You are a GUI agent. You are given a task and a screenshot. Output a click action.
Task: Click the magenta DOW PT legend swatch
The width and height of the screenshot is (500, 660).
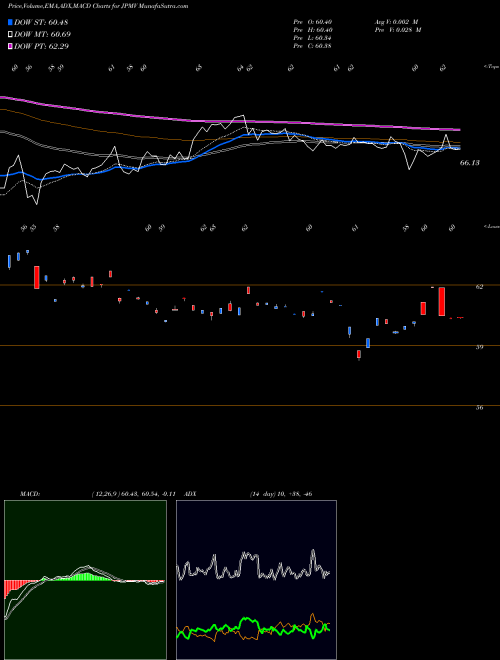pyautogui.click(x=10, y=46)
